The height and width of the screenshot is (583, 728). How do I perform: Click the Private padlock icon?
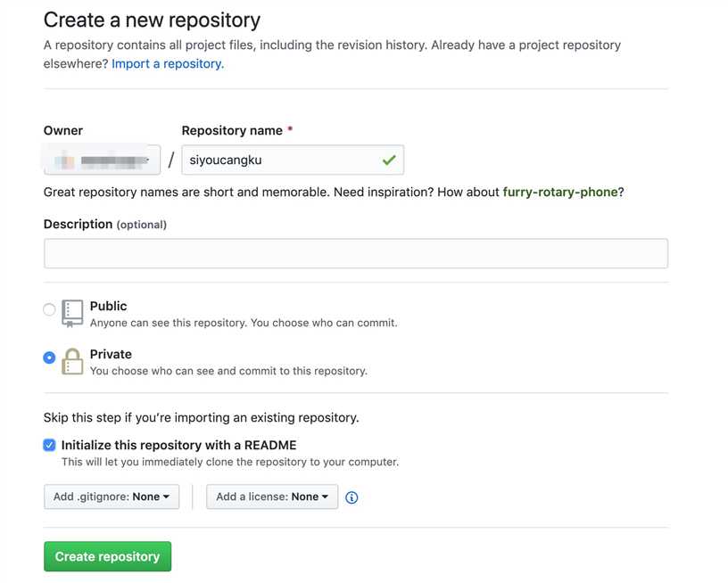72,361
